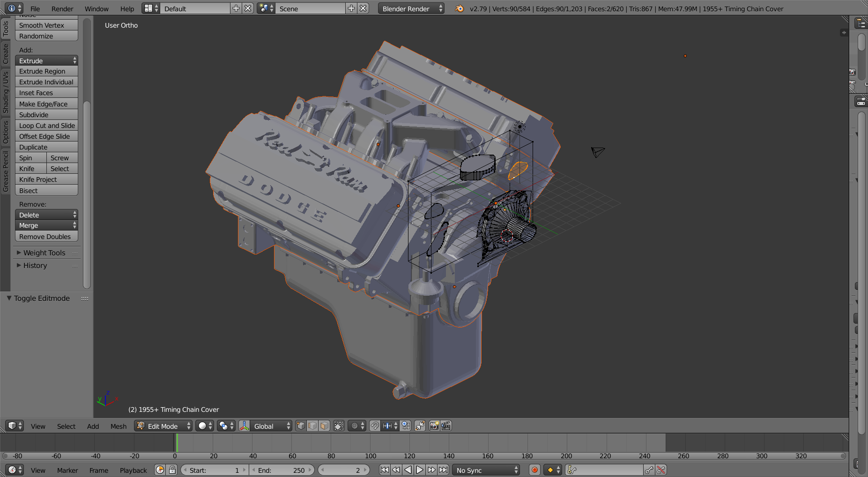
Task: Open the File menu
Action: (x=35, y=8)
